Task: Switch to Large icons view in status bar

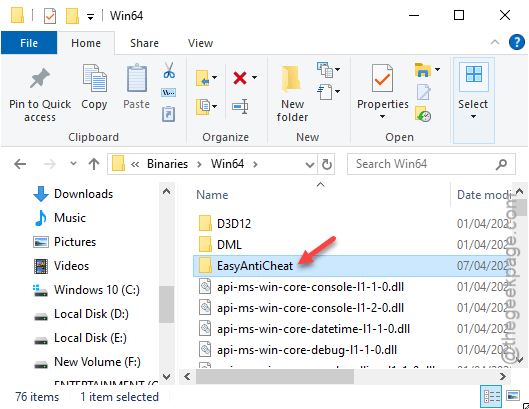Action: [x=513, y=396]
